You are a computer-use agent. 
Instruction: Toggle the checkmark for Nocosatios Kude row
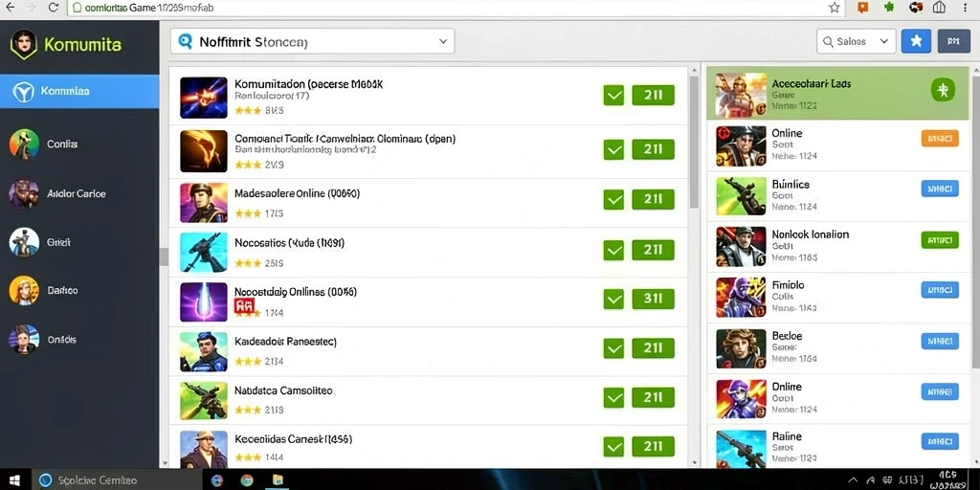coord(613,250)
